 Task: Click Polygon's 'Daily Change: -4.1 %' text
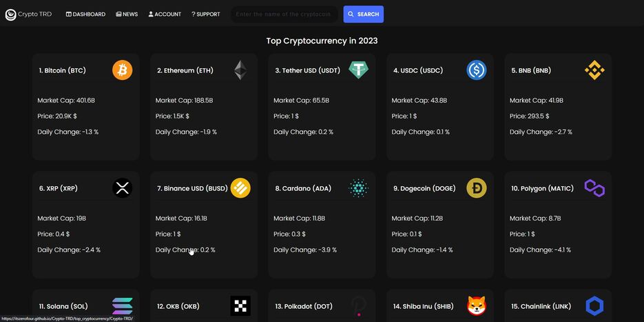click(541, 250)
